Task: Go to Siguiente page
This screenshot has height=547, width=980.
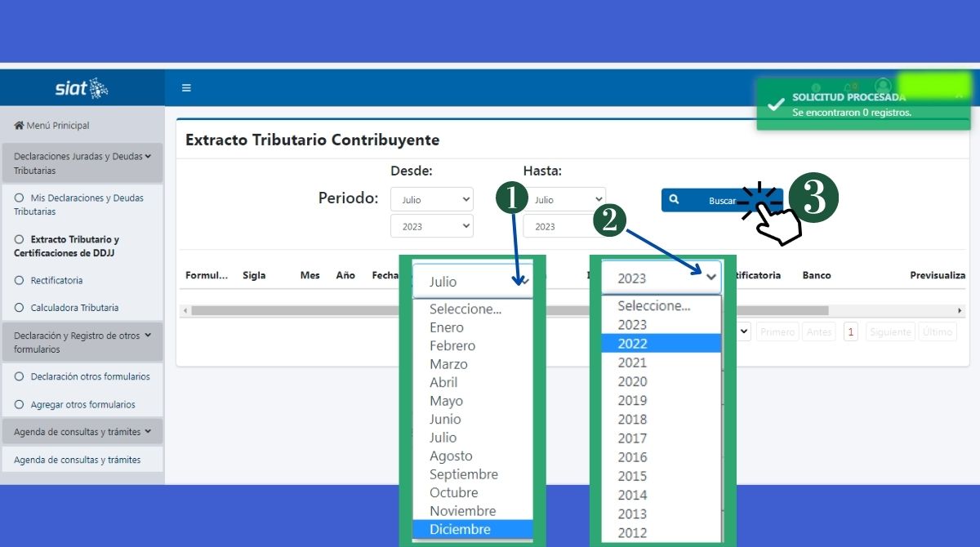Action: [889, 332]
